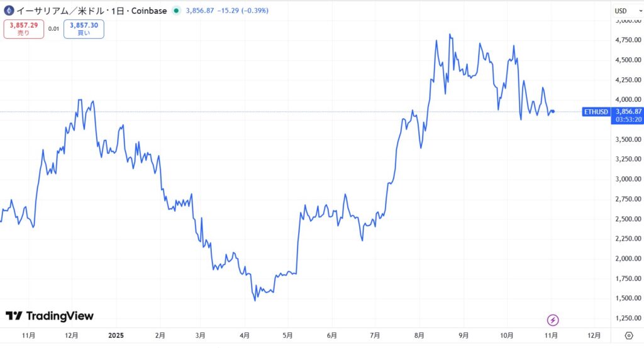Click the 1,250.00 price scale label
Screen dimensions: 644x348
pos(627,318)
